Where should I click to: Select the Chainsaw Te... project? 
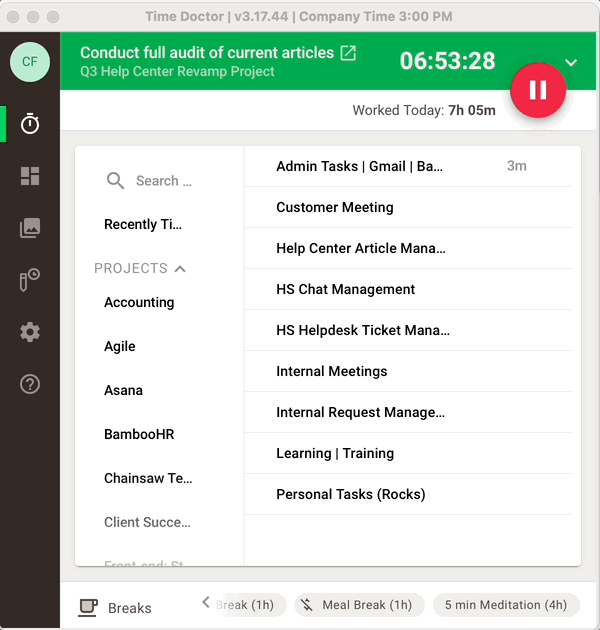pyautogui.click(x=148, y=478)
